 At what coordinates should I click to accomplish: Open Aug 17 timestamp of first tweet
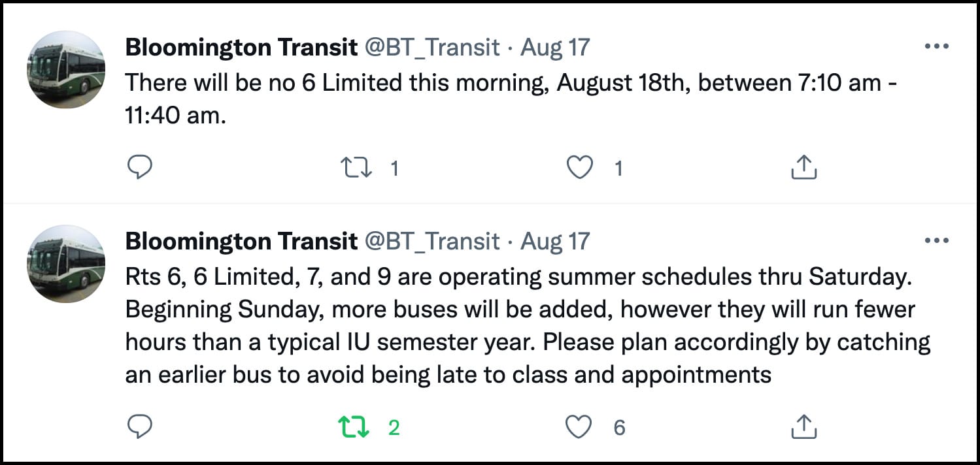pyautogui.click(x=555, y=48)
